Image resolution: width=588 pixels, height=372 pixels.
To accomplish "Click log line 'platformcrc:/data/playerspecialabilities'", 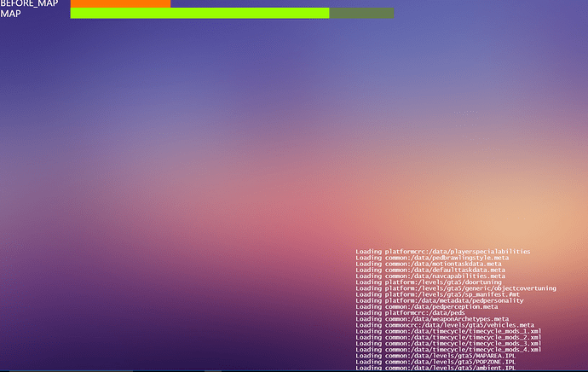I will point(443,252).
